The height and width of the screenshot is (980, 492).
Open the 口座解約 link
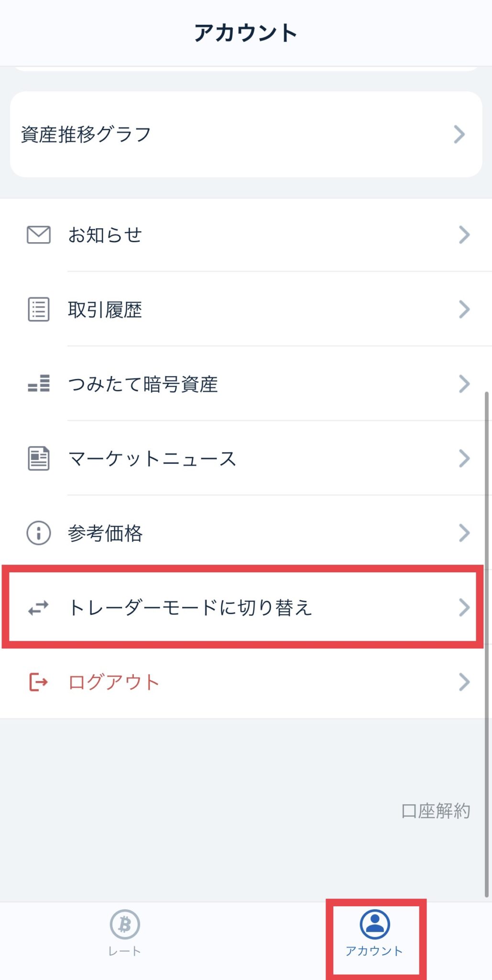coord(436,811)
